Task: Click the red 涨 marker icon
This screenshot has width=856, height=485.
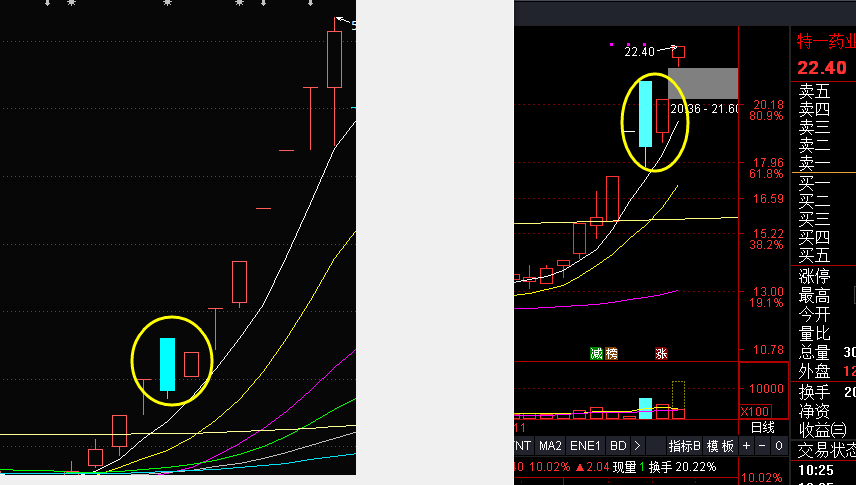Action: pyautogui.click(x=661, y=353)
